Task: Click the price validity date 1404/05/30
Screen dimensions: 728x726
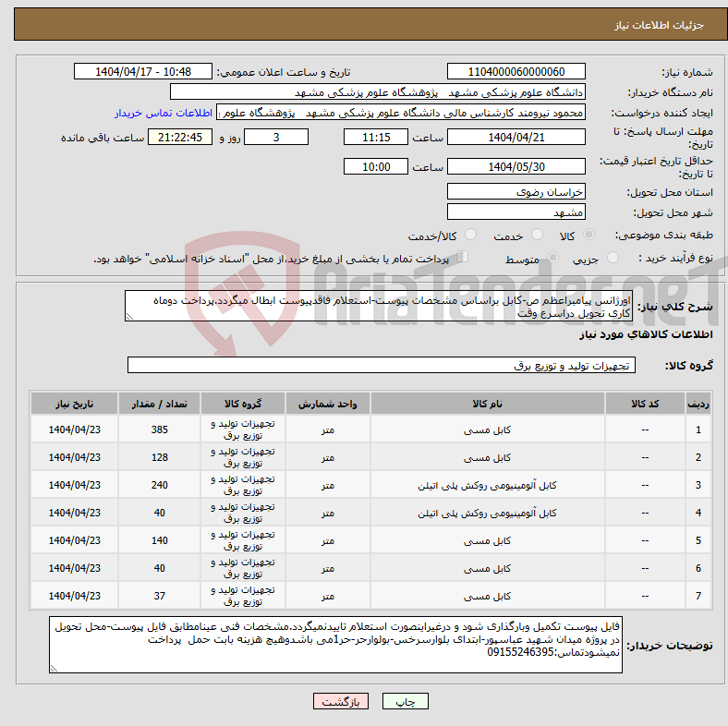Action: tap(516, 166)
